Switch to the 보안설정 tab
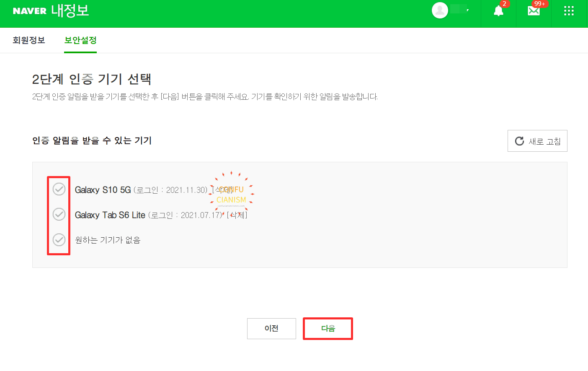Screen dimensions: 588x371 (x=80, y=40)
